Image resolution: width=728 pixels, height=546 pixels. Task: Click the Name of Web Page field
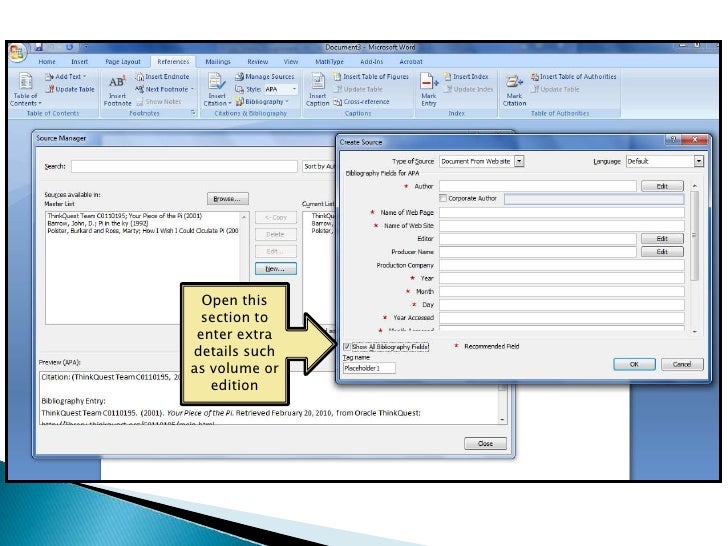562,213
